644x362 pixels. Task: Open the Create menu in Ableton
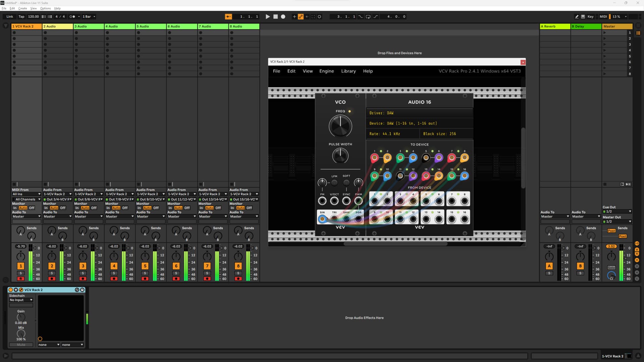[x=22, y=8]
